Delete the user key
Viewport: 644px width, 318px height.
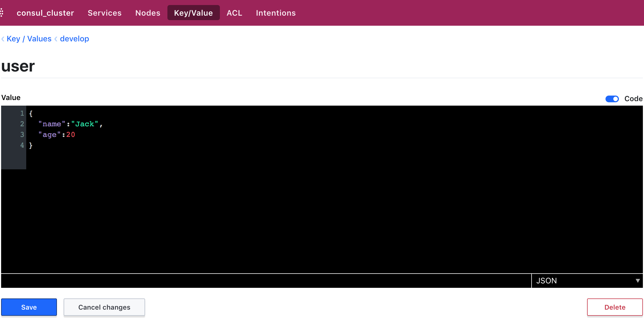(615, 307)
